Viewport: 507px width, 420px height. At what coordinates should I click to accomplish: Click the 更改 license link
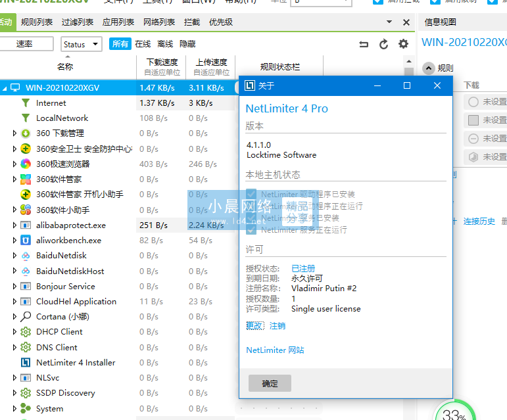255,325
